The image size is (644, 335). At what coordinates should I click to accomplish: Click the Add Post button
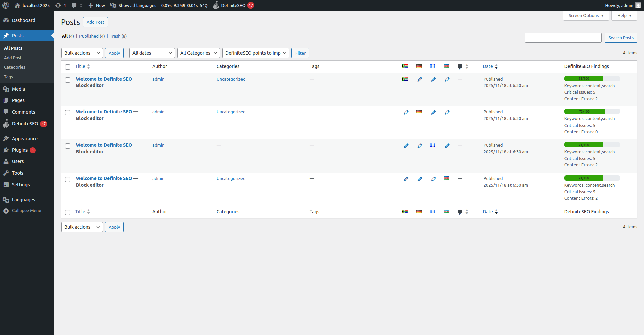pos(95,22)
